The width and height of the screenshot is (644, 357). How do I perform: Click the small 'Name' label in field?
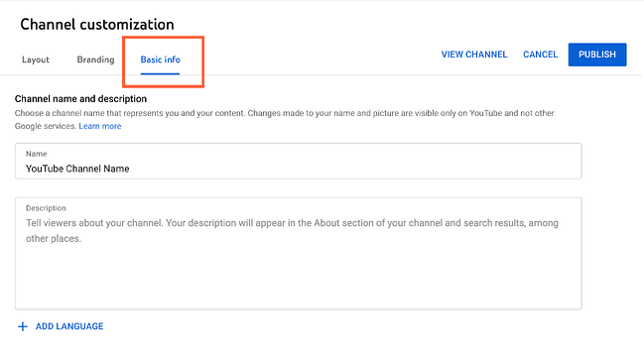tap(36, 154)
